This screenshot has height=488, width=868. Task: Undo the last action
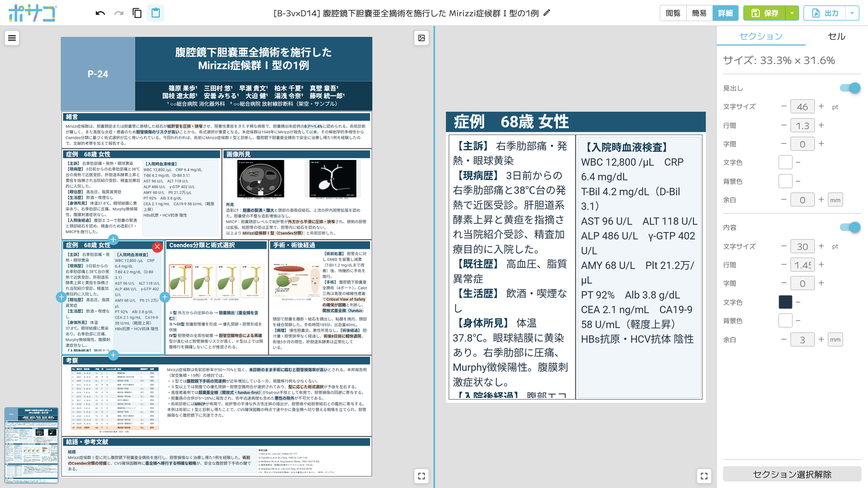(x=100, y=13)
